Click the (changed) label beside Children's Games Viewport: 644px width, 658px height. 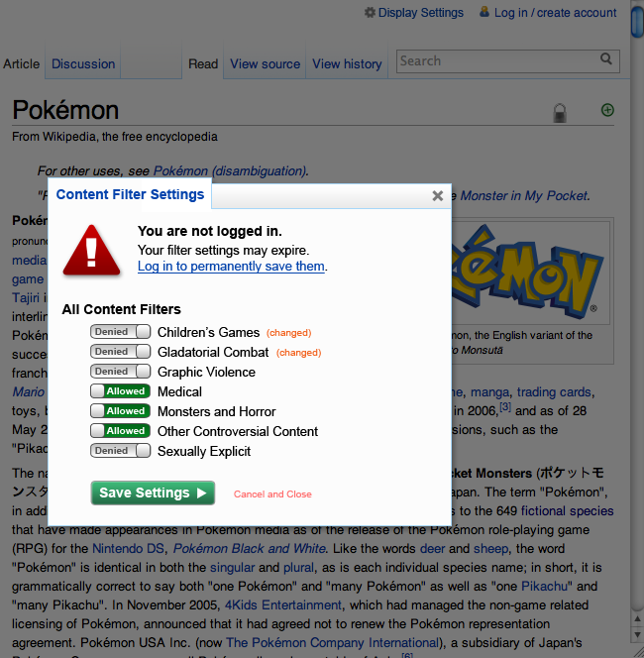pyautogui.click(x=288, y=333)
